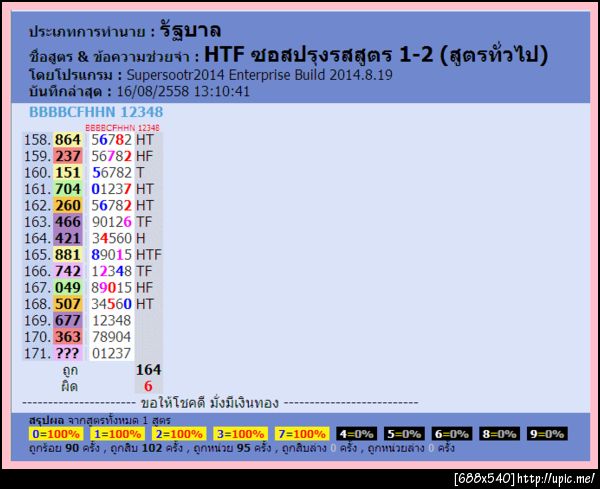Click result 151 in row 160
Screen dimensions: 600x489
click(68, 173)
